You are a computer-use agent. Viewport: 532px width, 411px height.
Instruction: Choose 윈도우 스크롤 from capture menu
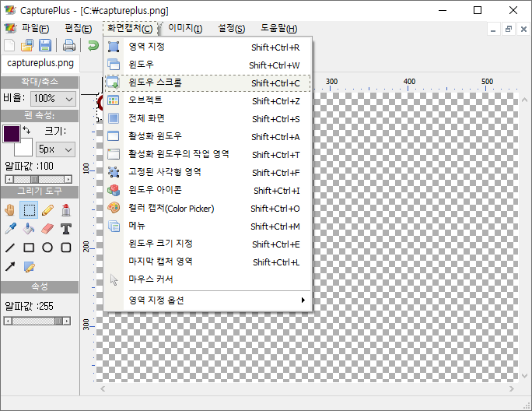point(207,83)
